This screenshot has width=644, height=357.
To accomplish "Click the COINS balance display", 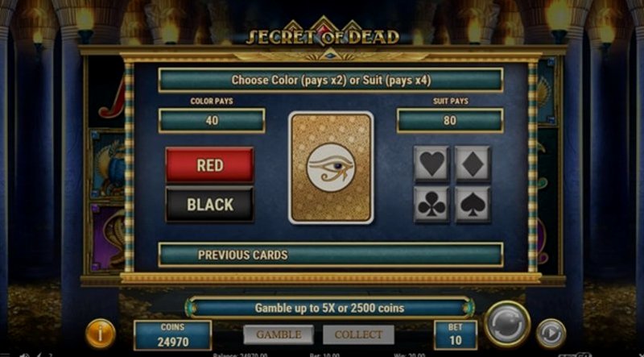I will 173,334.
